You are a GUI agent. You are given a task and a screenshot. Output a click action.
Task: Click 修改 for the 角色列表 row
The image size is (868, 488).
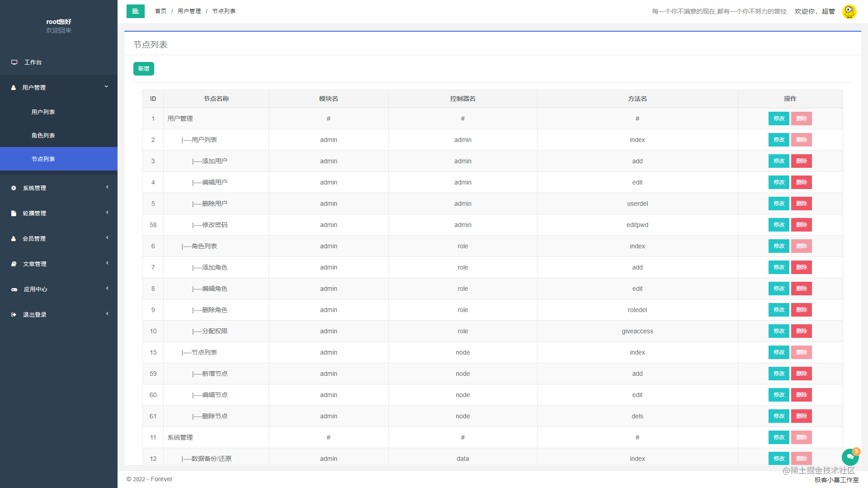pos(779,246)
